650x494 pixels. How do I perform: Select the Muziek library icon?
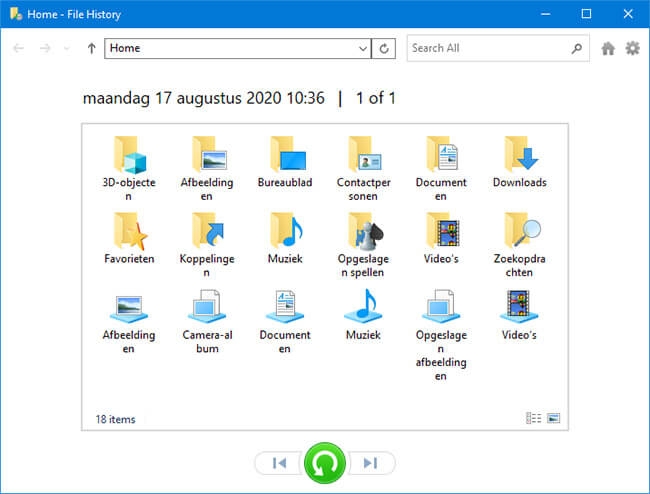click(x=363, y=315)
